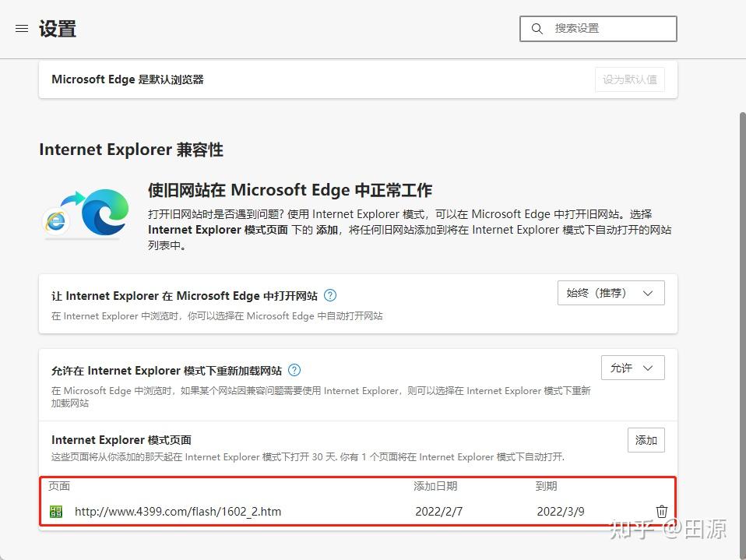Click the 到期 column header
The height and width of the screenshot is (560, 746).
546,486
